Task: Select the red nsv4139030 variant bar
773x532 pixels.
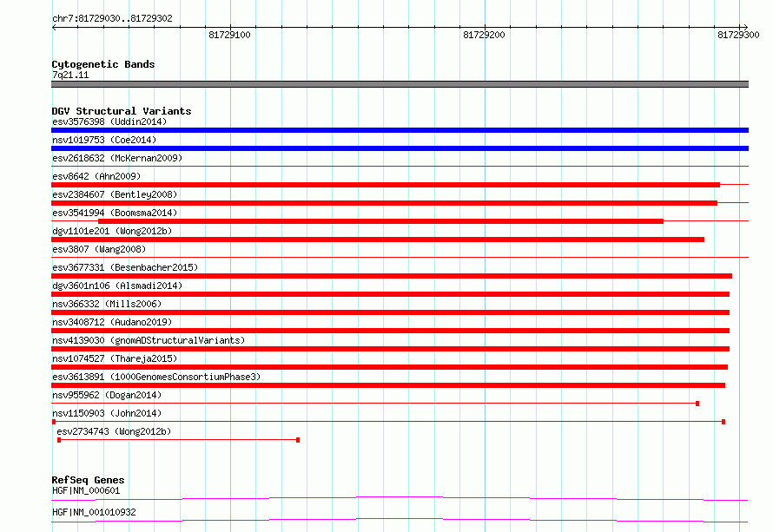Action: tap(391, 349)
